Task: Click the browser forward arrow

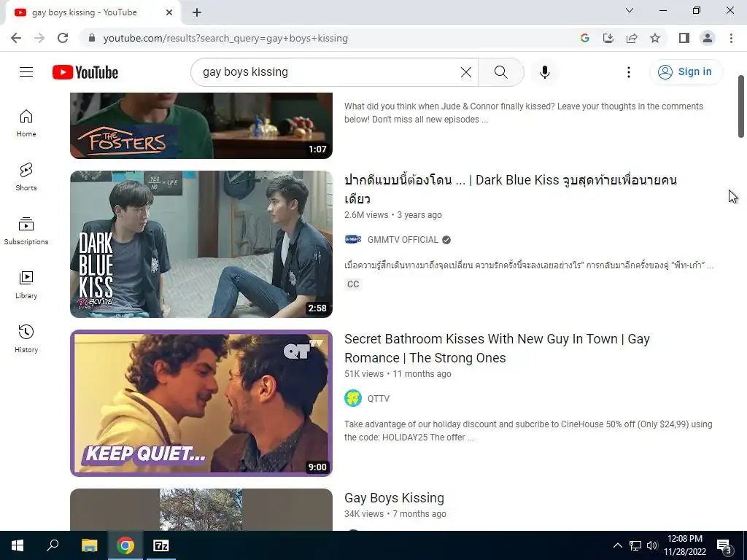Action: [x=39, y=38]
